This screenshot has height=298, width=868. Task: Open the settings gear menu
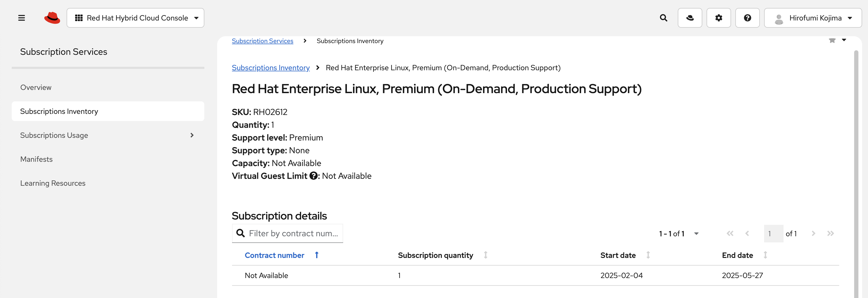tap(718, 18)
